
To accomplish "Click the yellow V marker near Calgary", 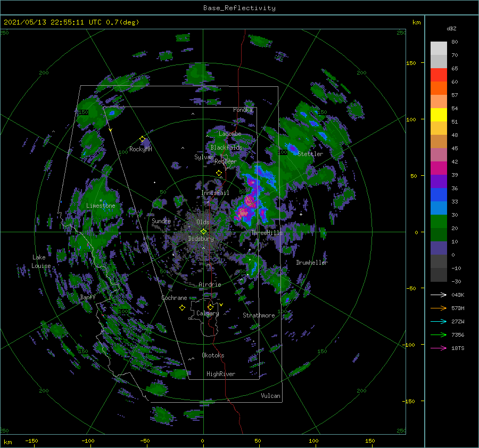I will (221, 305).
